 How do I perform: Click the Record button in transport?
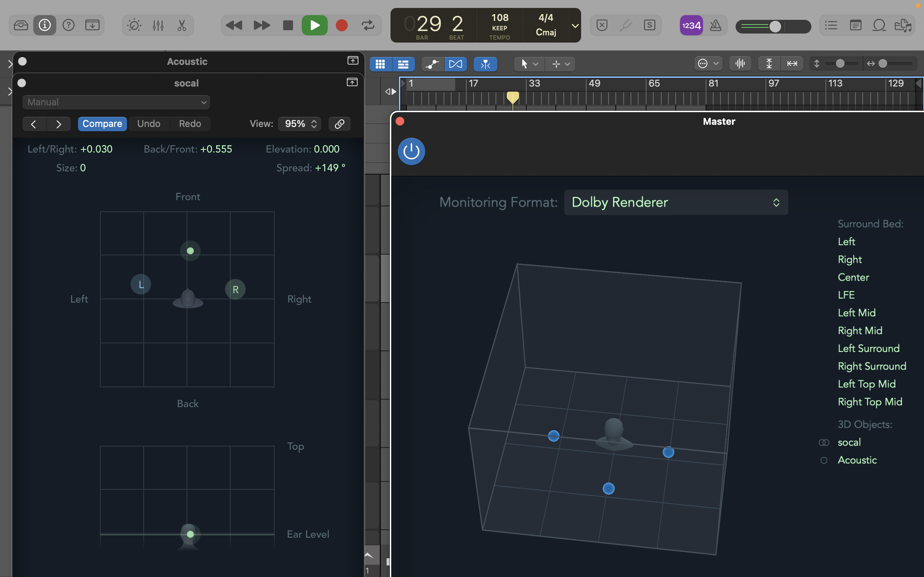point(342,26)
